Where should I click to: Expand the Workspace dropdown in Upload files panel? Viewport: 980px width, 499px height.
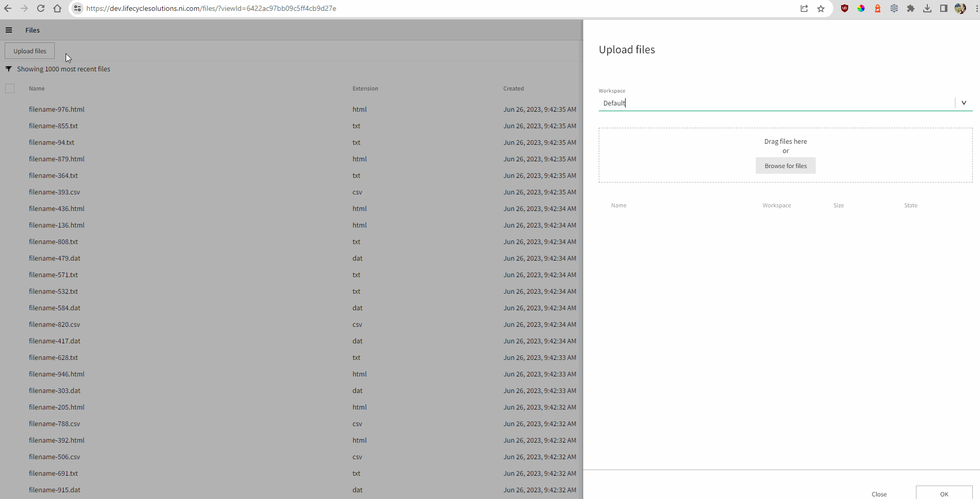pos(963,102)
